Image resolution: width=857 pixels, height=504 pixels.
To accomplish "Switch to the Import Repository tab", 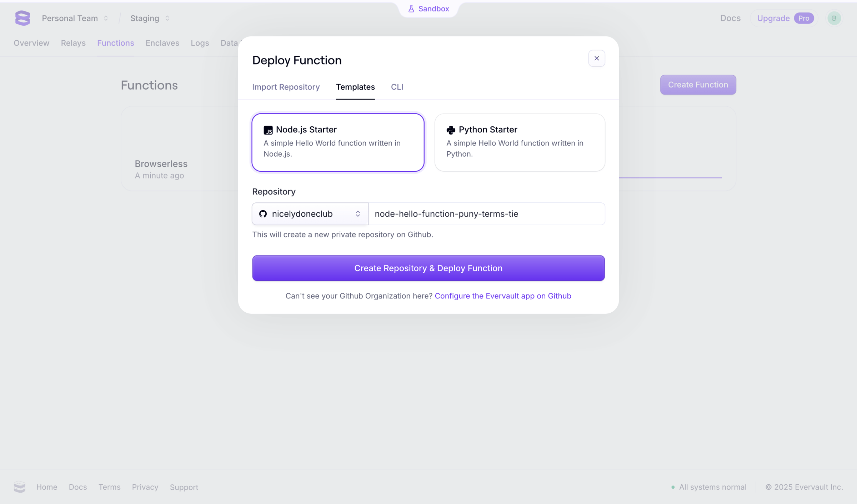I will coord(286,87).
